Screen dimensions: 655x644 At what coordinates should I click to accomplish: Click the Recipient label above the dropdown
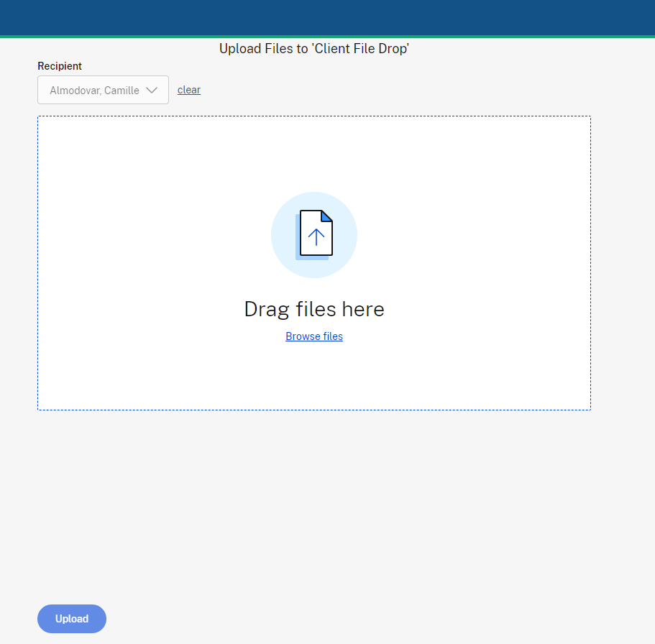point(60,65)
